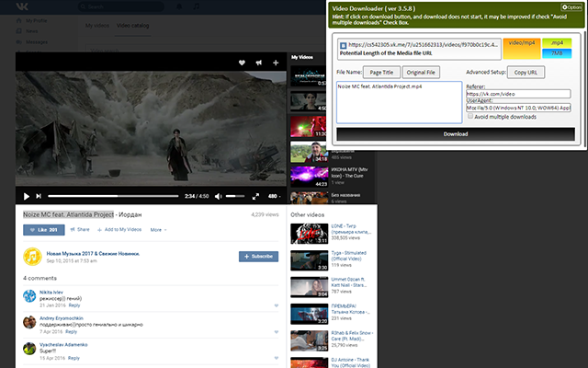588x368 pixels.
Task: Open notifications bell icon in header
Action: click(179, 6)
